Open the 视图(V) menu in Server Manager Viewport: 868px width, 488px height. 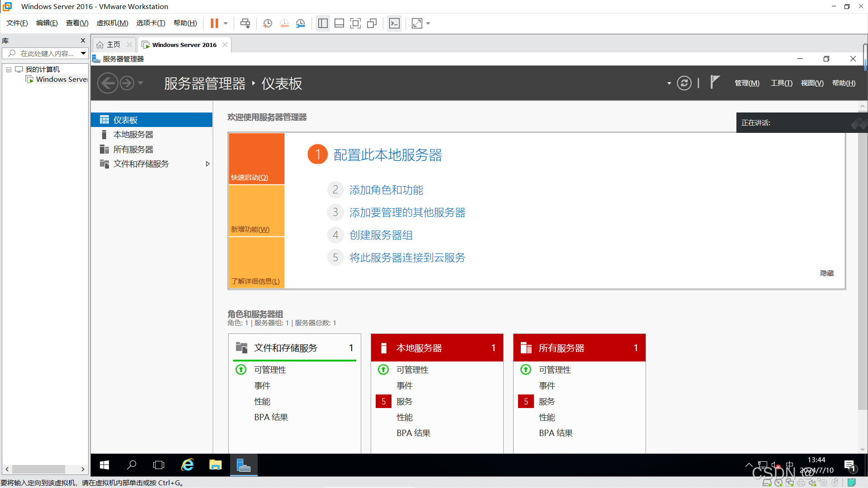pos(812,83)
